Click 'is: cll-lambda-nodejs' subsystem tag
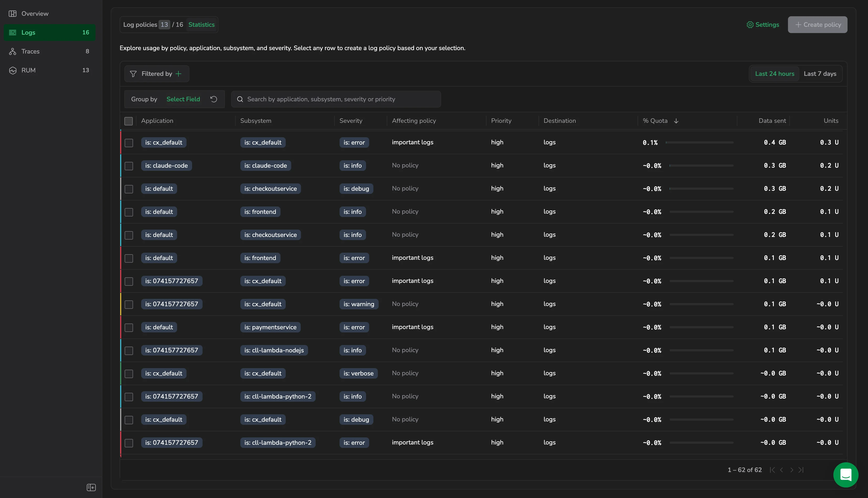 (x=274, y=350)
